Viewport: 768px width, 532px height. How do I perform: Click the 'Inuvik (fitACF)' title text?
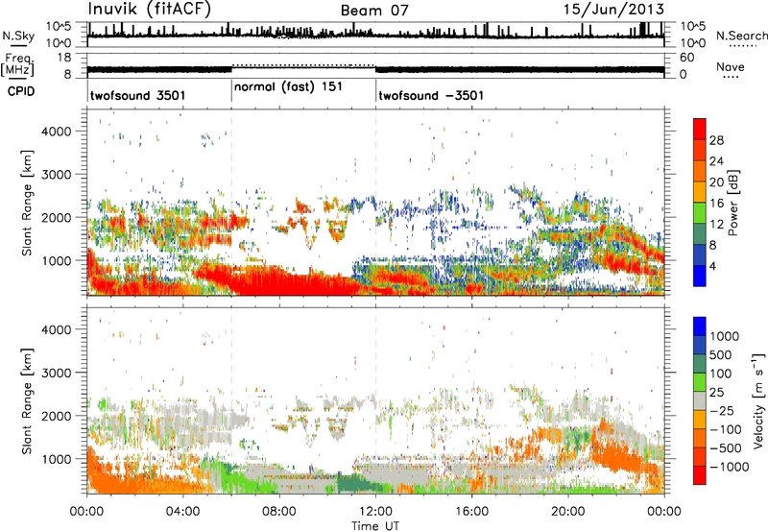click(150, 9)
